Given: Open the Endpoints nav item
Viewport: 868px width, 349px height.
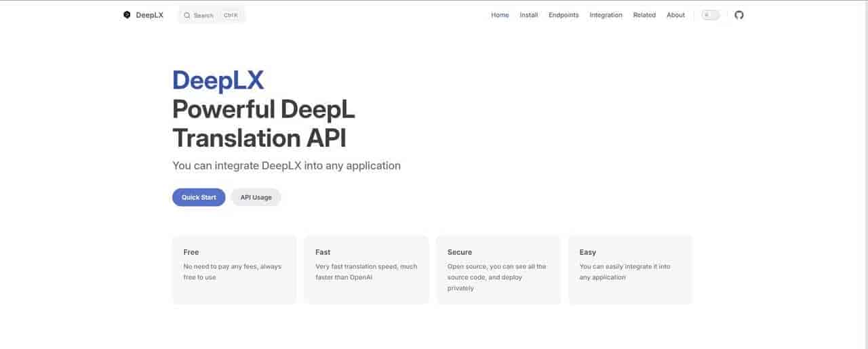Looking at the screenshot, I should [x=564, y=15].
